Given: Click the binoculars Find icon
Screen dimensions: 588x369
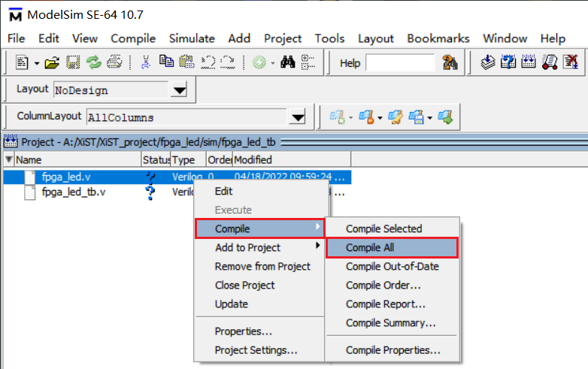Looking at the screenshot, I should (287, 63).
